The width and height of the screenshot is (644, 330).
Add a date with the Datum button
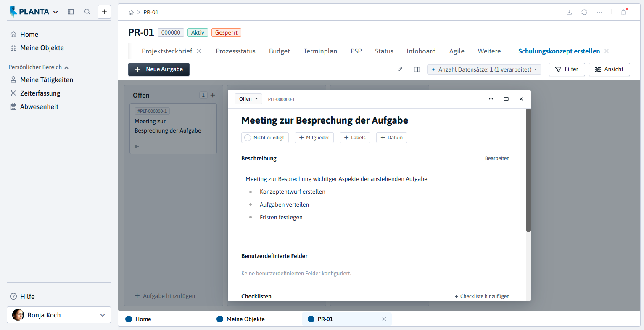392,138
